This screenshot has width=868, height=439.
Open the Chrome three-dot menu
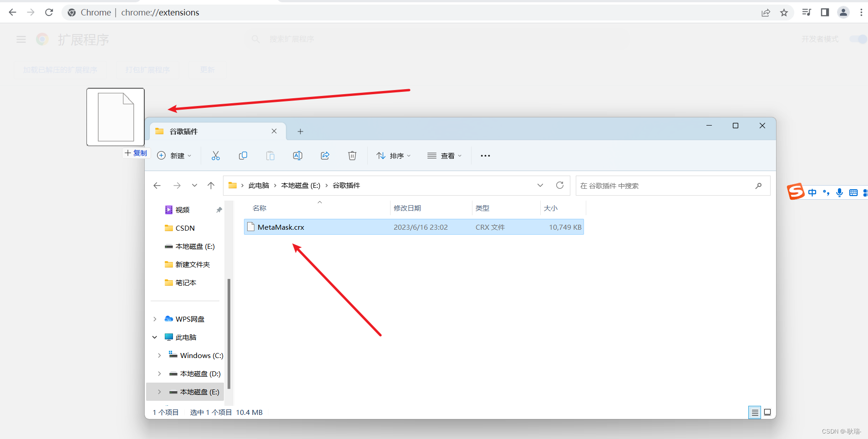click(x=861, y=12)
